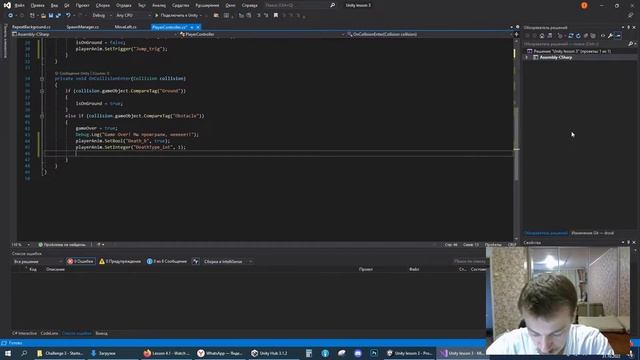Toggle the Warnings filter button

pyautogui.click(x=120, y=262)
